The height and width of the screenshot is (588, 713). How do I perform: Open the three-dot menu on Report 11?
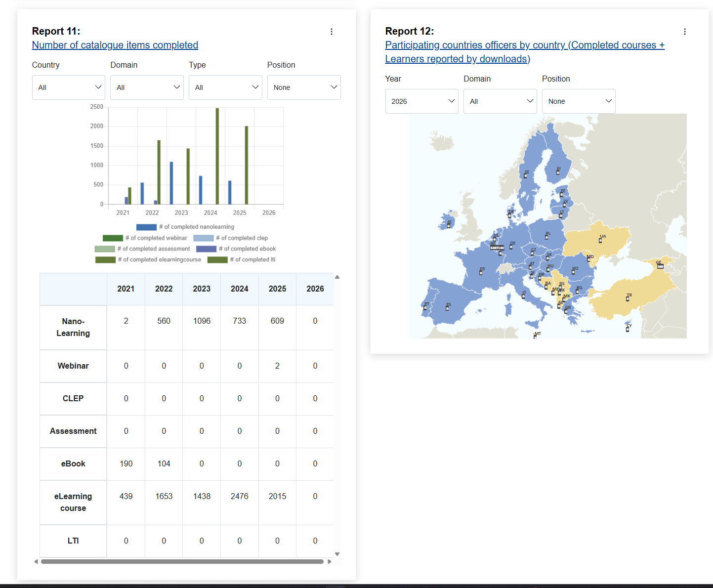(332, 31)
